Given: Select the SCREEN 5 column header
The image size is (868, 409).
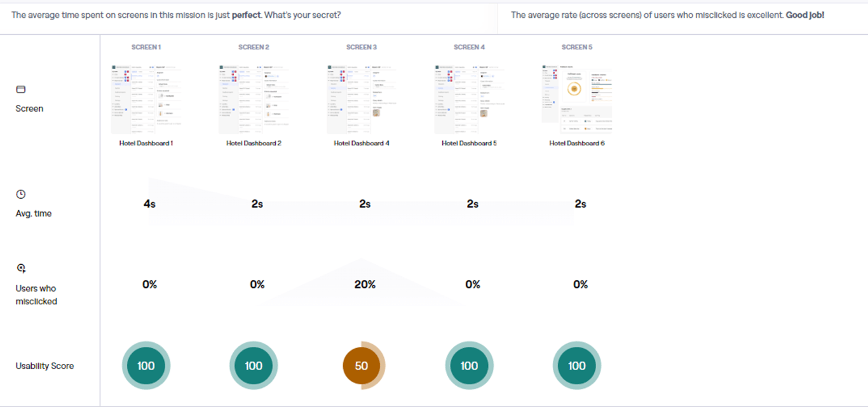Looking at the screenshot, I should 577,47.
